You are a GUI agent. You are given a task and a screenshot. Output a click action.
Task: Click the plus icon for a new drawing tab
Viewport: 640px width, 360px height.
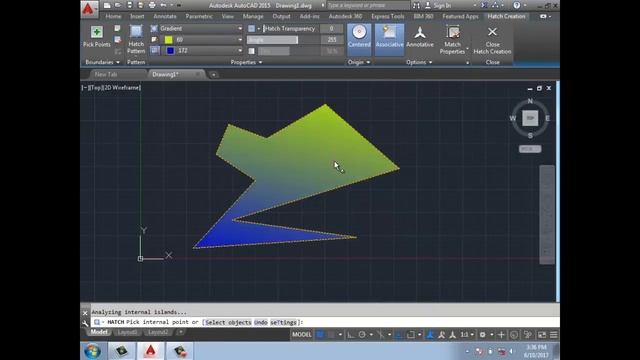pyautogui.click(x=213, y=75)
